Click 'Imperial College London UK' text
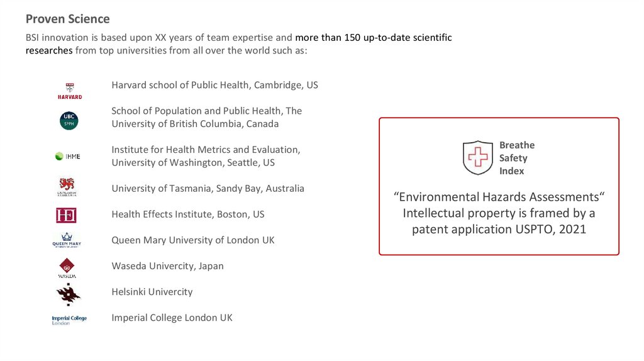 point(172,318)
